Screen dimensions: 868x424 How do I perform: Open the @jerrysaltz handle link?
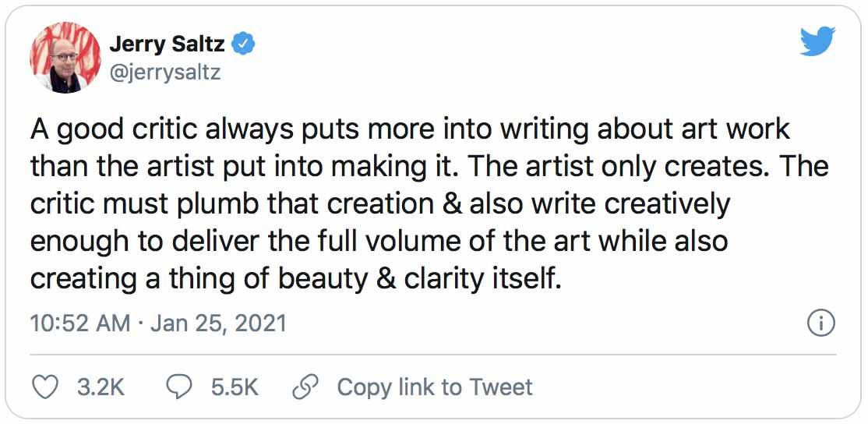pyautogui.click(x=164, y=72)
